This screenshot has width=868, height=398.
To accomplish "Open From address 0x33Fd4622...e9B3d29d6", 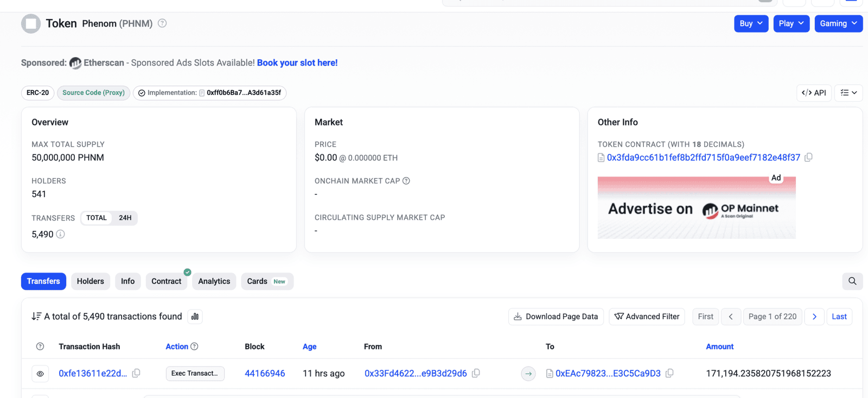I will pos(416,374).
